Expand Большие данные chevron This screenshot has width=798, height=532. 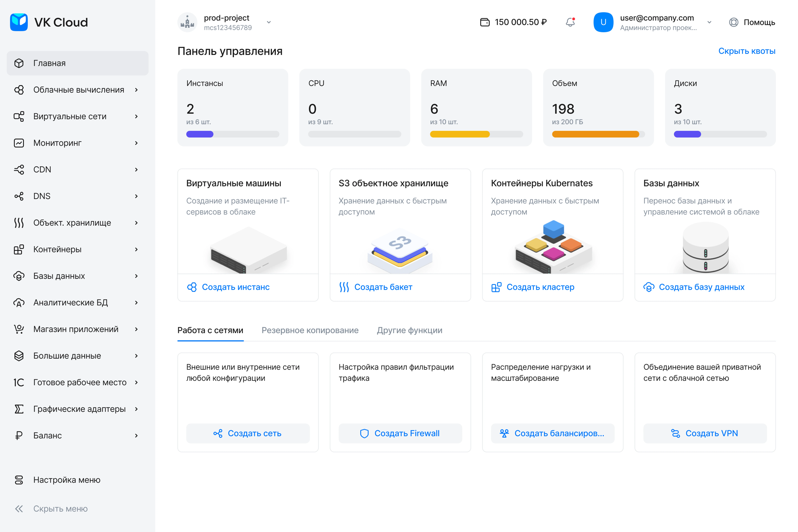pos(136,356)
